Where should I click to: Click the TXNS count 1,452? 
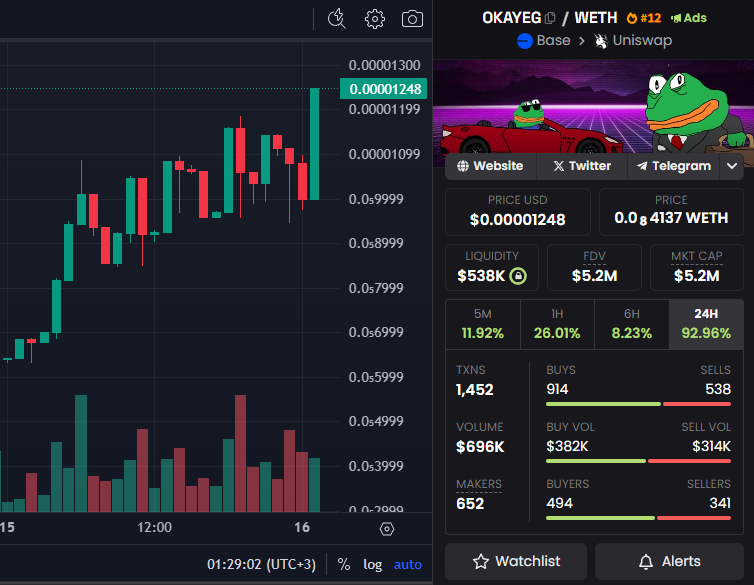click(x=475, y=390)
